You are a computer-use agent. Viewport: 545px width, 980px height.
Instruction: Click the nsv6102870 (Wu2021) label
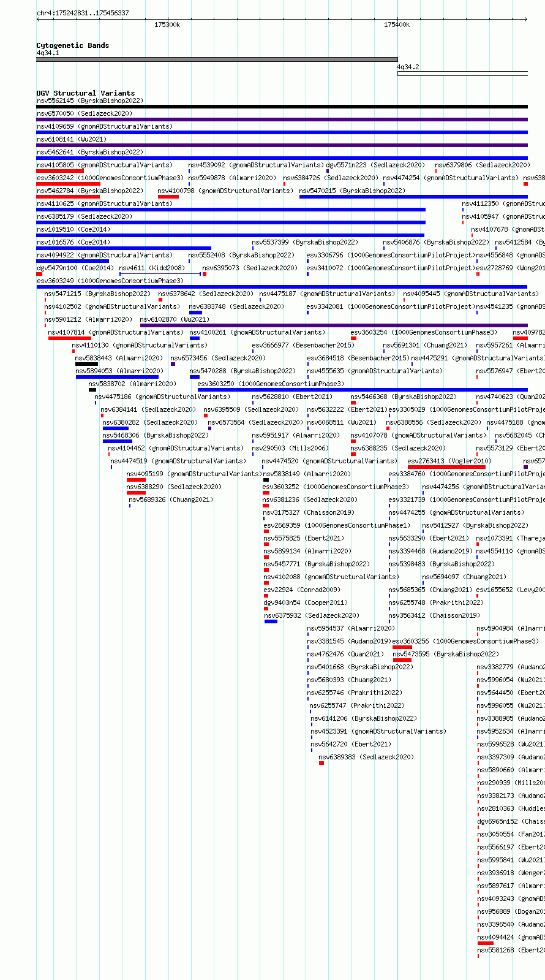tap(175, 319)
